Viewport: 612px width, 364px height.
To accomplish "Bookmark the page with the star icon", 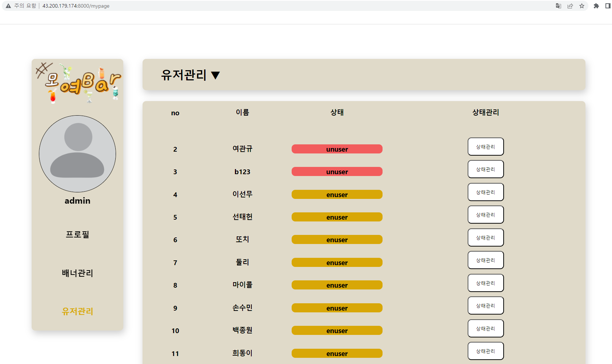I will point(582,6).
